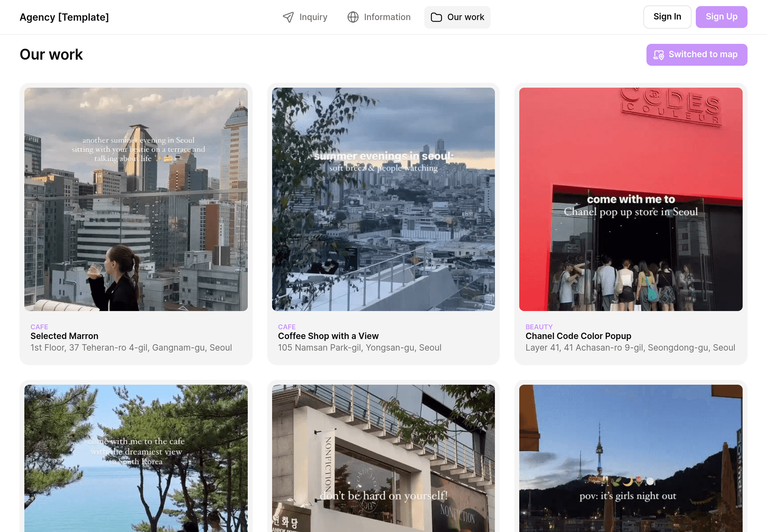Screen dimensions: 767x532
Task: Toggle the Switched to map button
Action: click(697, 55)
